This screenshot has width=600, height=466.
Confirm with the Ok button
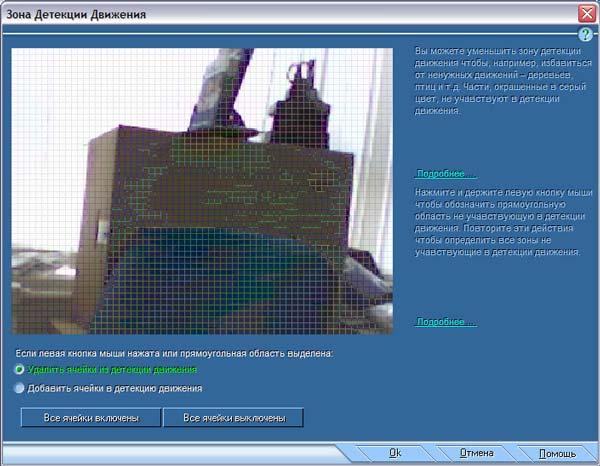pos(395,453)
